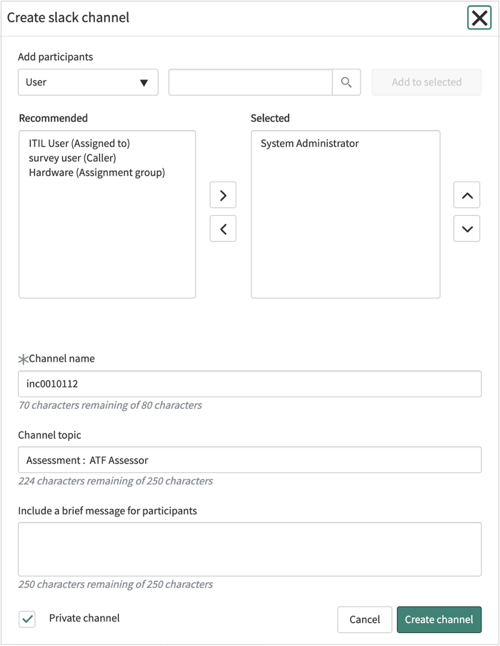Click the Create channel button
The height and width of the screenshot is (646, 500).
pos(439,620)
